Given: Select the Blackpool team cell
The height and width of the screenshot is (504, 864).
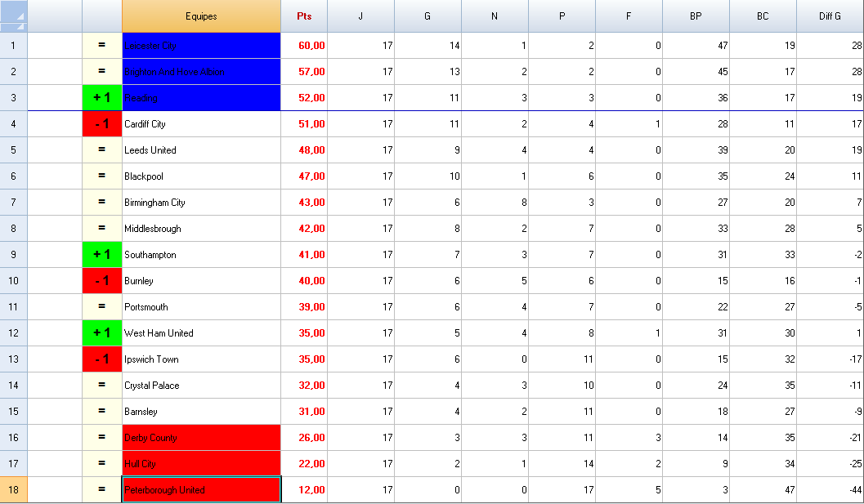Looking at the screenshot, I should point(201,176).
